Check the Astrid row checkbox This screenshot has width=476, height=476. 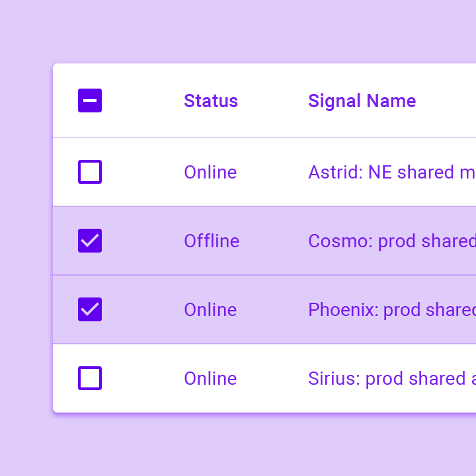click(x=90, y=172)
